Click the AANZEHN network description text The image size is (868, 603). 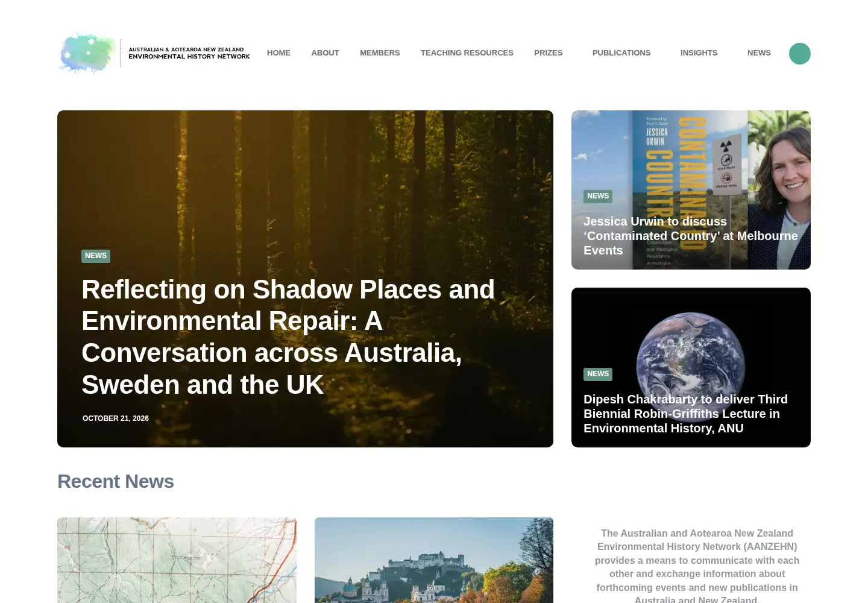(x=697, y=566)
